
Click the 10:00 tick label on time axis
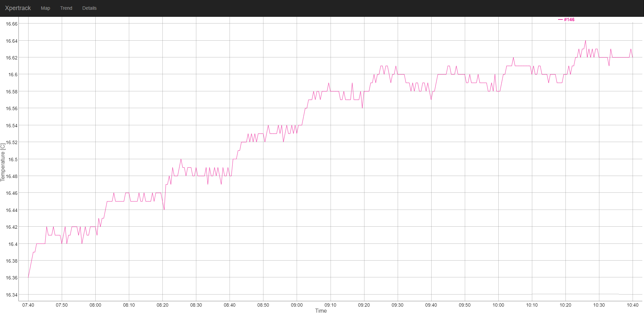click(x=498, y=305)
